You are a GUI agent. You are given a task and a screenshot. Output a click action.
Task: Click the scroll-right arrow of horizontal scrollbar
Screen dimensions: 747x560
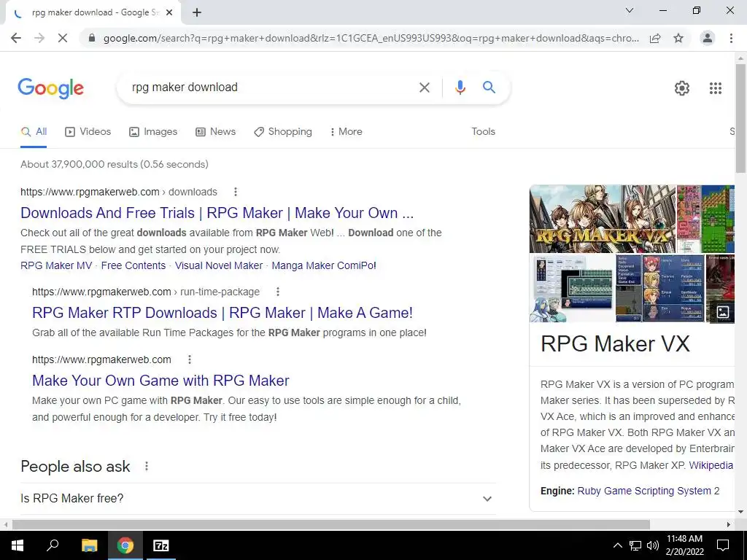click(x=729, y=524)
